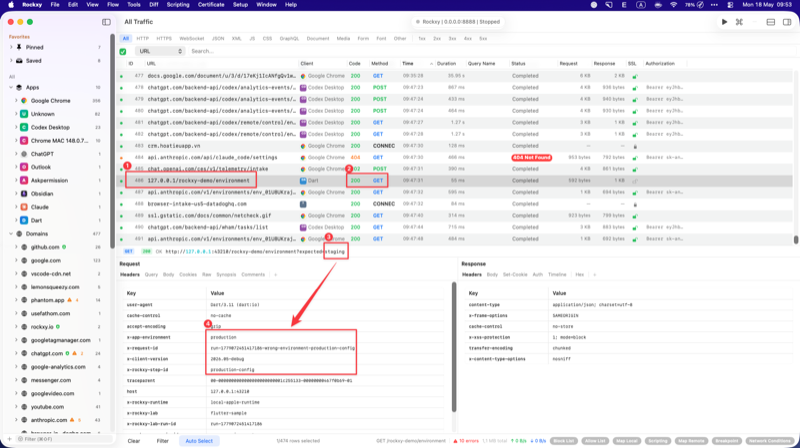This screenshot has height=448, width=800.
Task: Click the Claude app icon in sidebar
Action: [x=24, y=207]
